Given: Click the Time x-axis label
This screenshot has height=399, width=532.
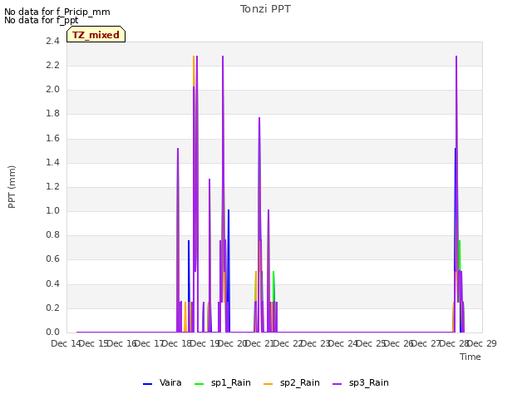Looking at the screenshot, I should coord(470,357).
